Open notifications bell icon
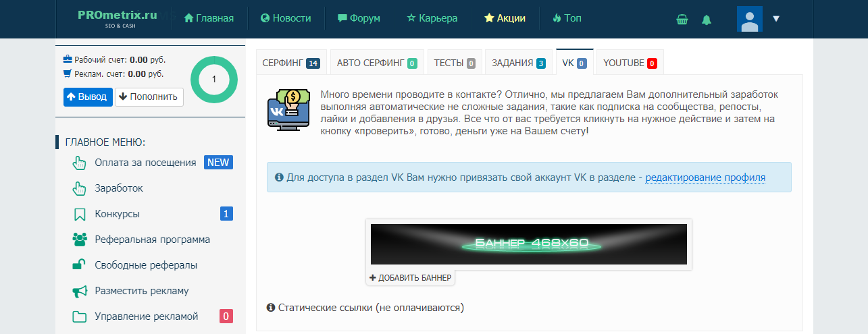Viewport: 868px width, 334px height. point(707,20)
